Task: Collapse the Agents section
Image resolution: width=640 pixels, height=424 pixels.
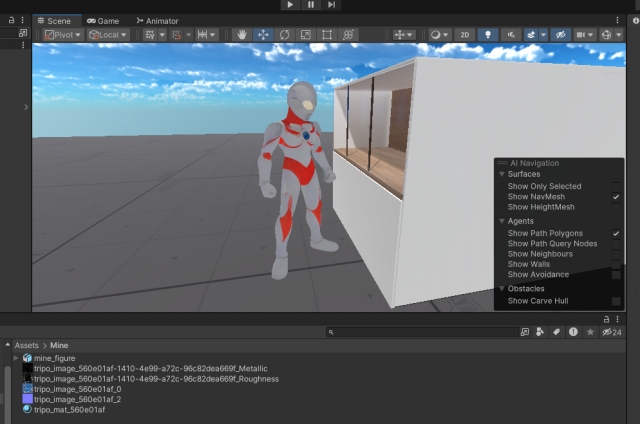Action: pos(502,221)
